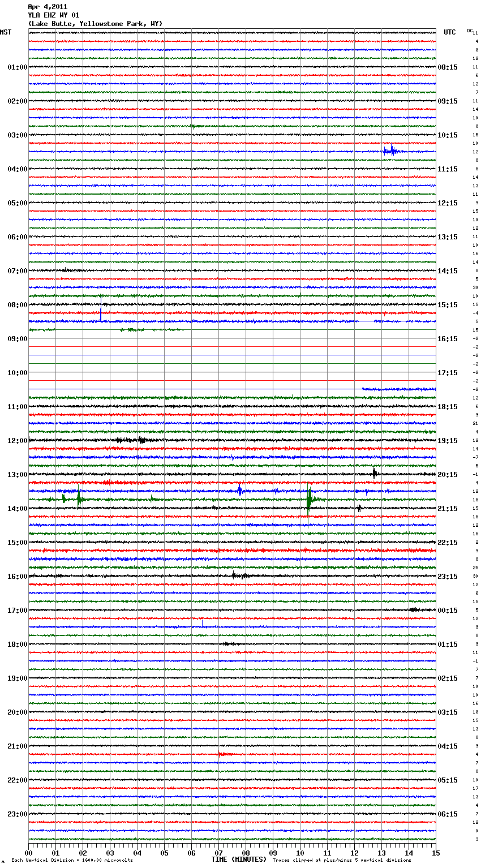Screen dimensions: 481x868
Task: Click the "(Lake Butte, Yellowstone Park, WY)" location text
Action: pos(95,24)
